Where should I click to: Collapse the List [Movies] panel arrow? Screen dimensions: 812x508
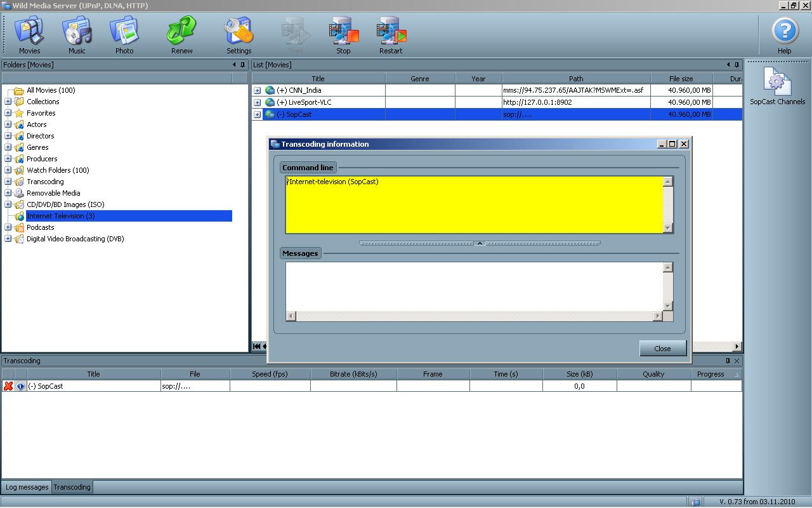click(728, 65)
